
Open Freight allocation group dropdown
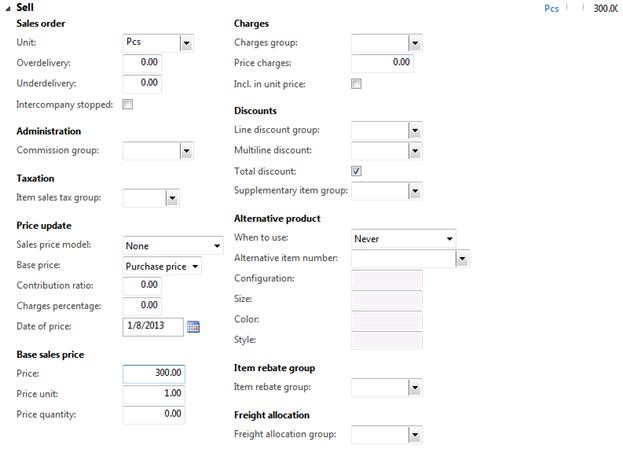415,435
